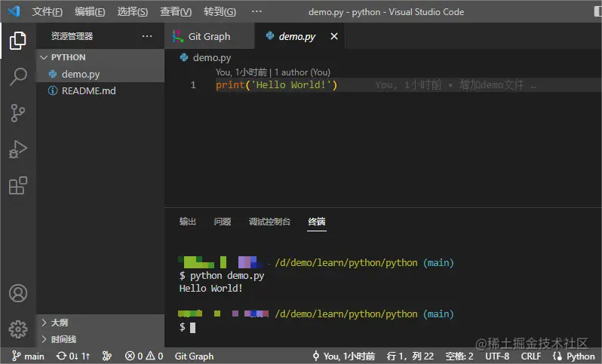The image size is (602, 364).
Task: Click the Hello World! terminal output
Action: 210,289
